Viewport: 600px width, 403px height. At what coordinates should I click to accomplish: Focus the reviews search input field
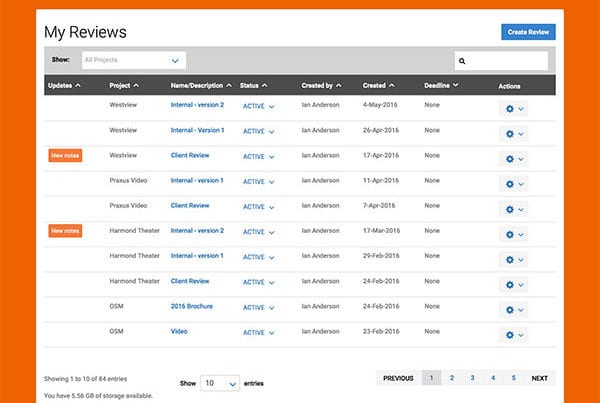click(x=501, y=61)
